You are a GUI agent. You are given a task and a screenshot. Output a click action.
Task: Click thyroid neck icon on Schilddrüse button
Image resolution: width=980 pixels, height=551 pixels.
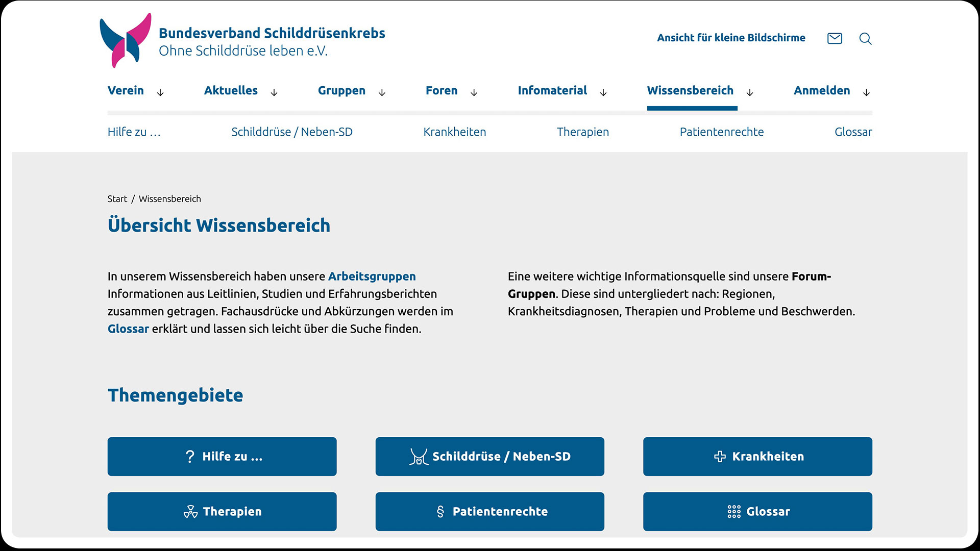point(419,457)
